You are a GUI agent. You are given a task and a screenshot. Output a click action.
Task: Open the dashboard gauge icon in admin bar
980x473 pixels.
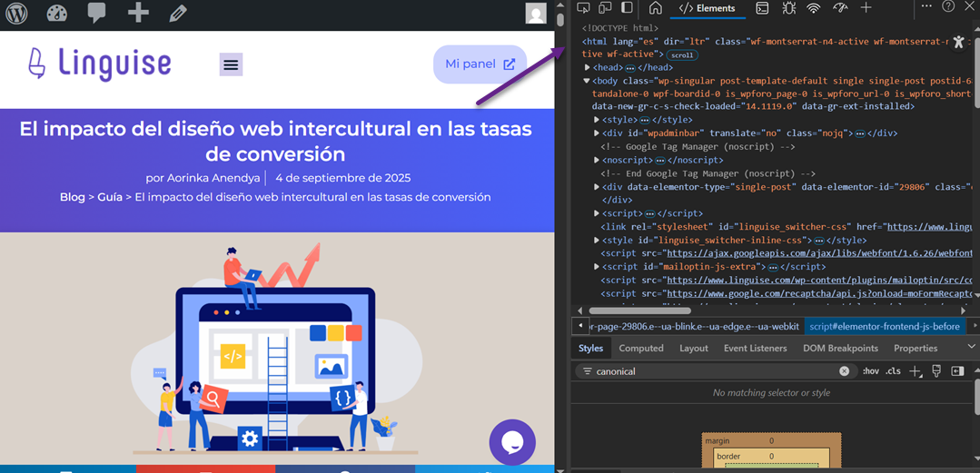click(56, 13)
